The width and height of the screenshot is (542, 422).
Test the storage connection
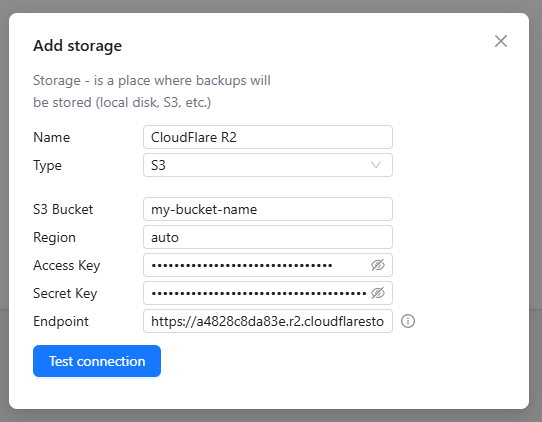click(97, 361)
